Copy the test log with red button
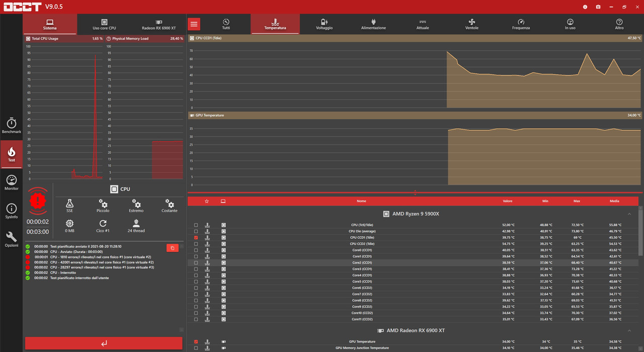This screenshot has height=352, width=644. click(x=172, y=248)
